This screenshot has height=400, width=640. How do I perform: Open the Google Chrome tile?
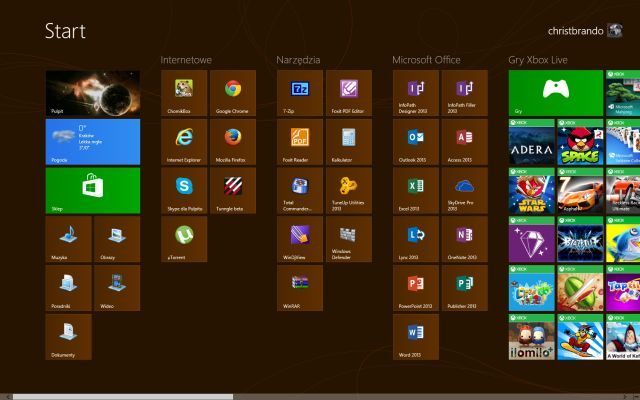point(233,93)
